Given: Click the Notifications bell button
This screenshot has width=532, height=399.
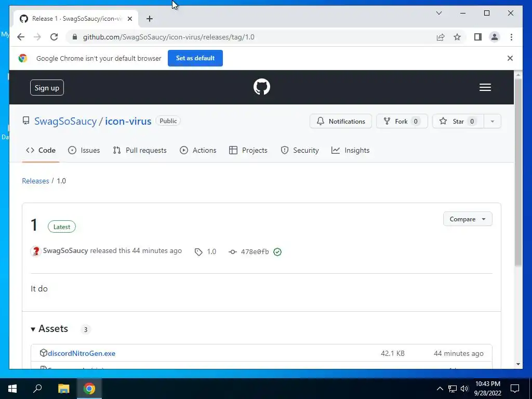Looking at the screenshot, I should (x=341, y=121).
